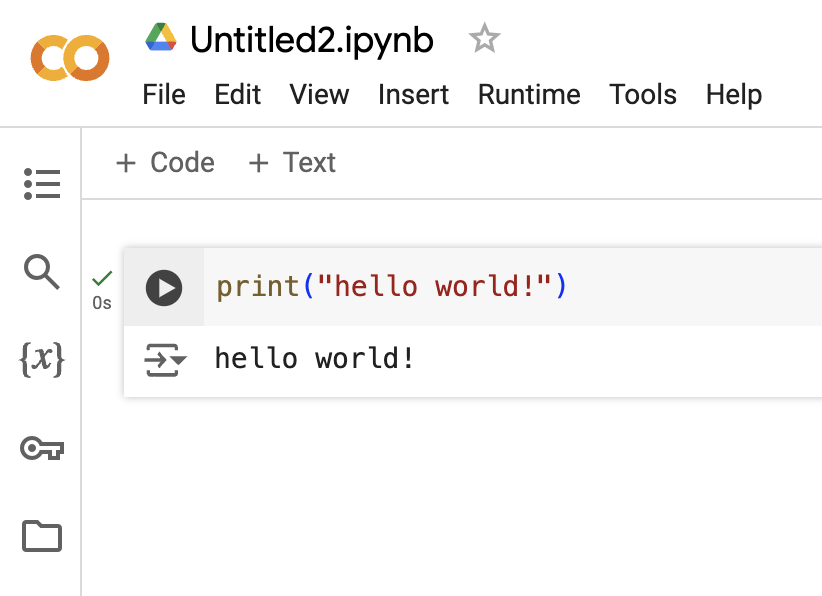This screenshot has height=596, width=822.
Task: Add a new code cell
Action: 164,162
